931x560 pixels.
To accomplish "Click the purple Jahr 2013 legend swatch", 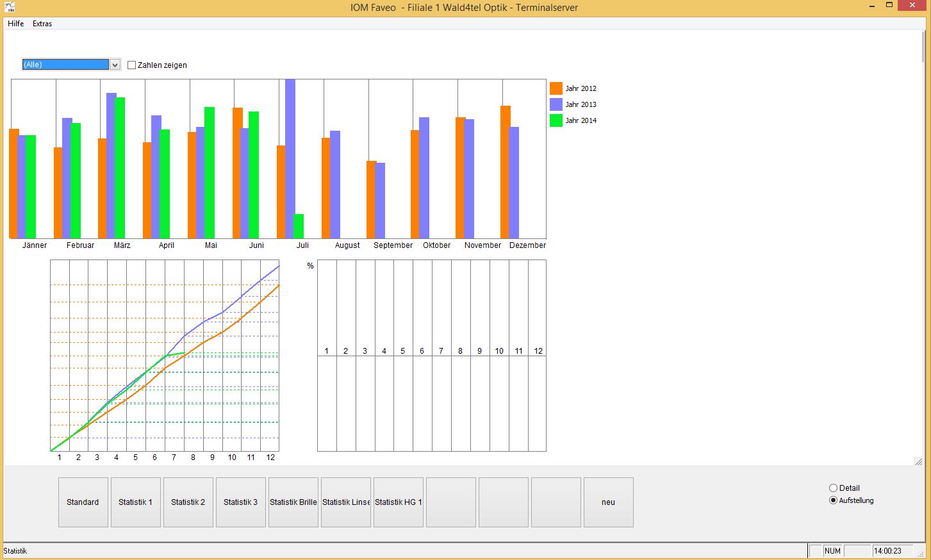I will [556, 104].
